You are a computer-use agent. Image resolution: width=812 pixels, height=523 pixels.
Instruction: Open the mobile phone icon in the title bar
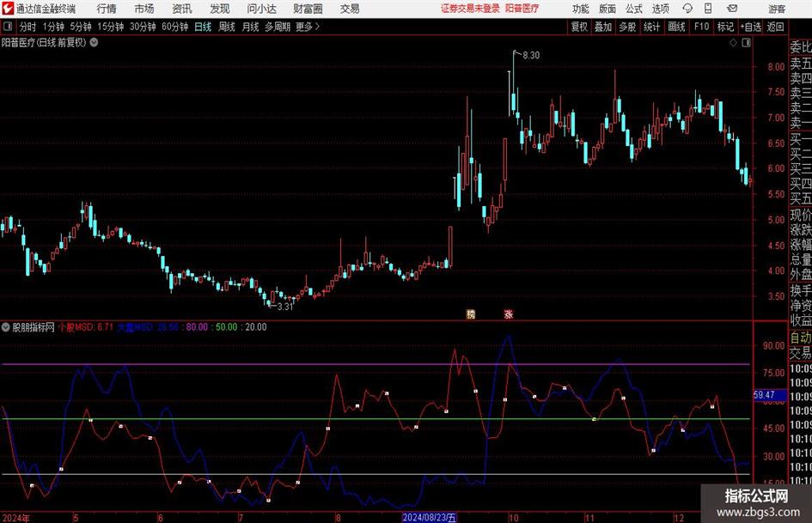[x=708, y=9]
